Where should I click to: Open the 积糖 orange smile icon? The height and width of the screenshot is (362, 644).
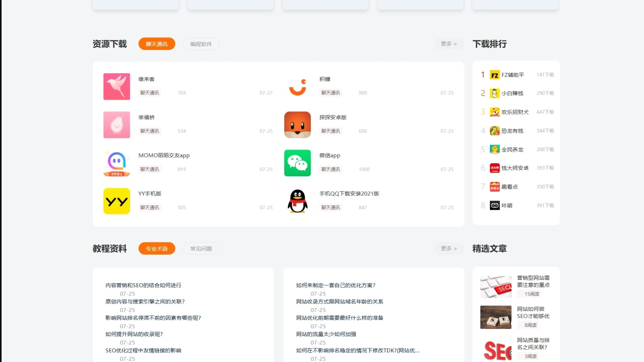tap(297, 87)
